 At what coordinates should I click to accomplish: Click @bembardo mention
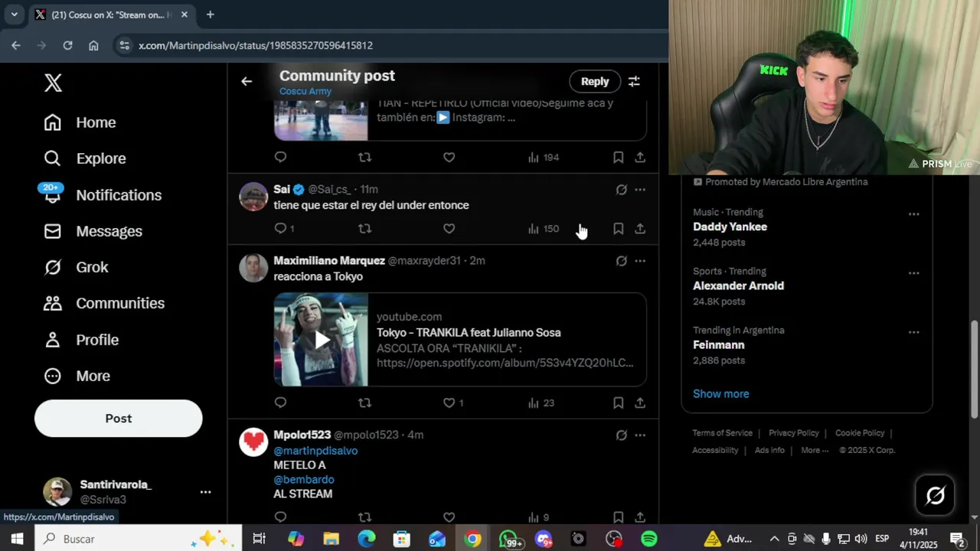tap(304, 480)
